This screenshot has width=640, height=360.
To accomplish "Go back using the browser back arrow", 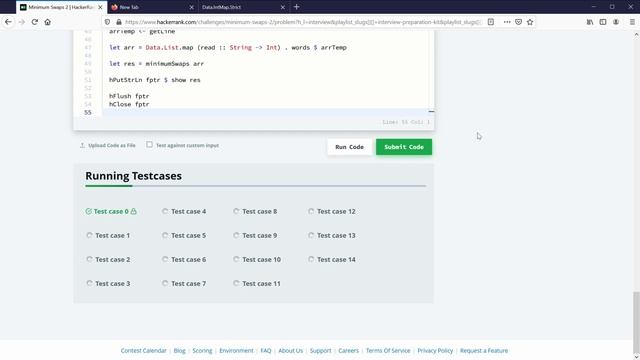I will pos(8,22).
